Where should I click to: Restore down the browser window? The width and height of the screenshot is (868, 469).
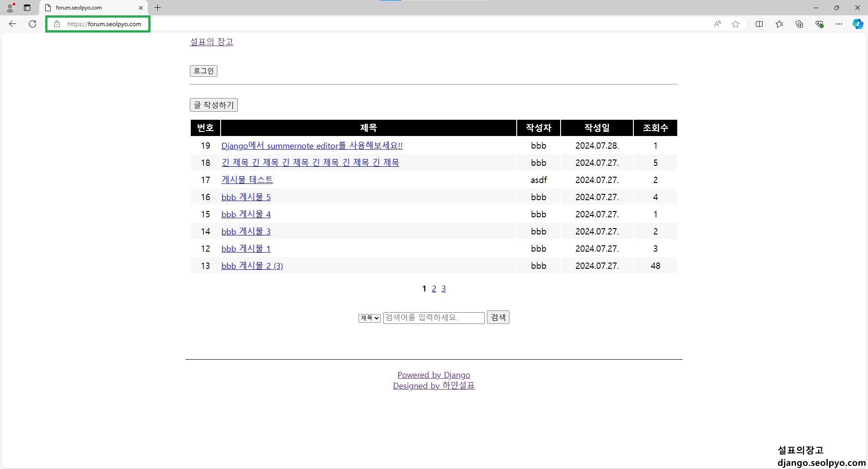[837, 8]
